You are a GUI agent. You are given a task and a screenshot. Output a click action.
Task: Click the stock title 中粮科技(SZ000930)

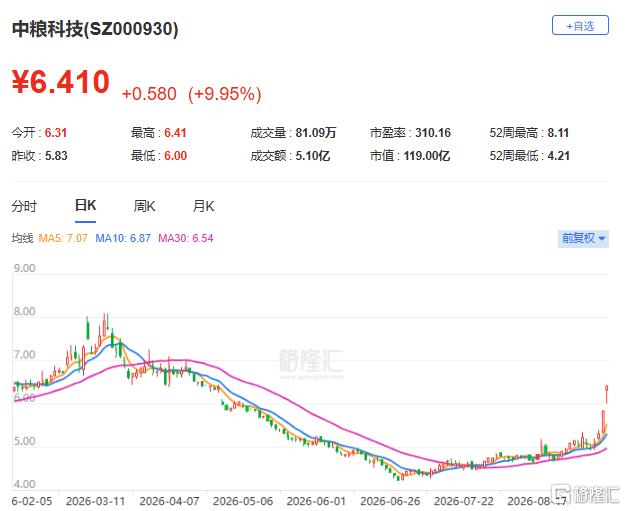[95, 29]
